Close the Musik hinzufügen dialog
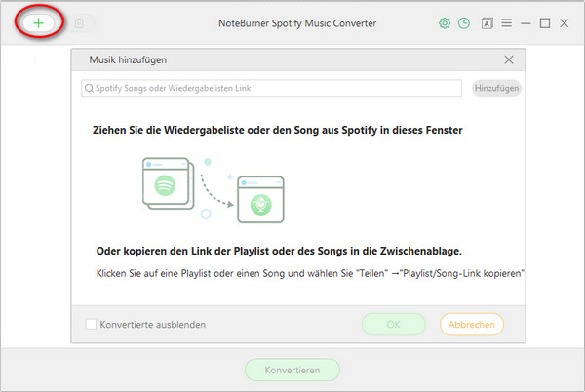585x392 pixels. coord(509,59)
